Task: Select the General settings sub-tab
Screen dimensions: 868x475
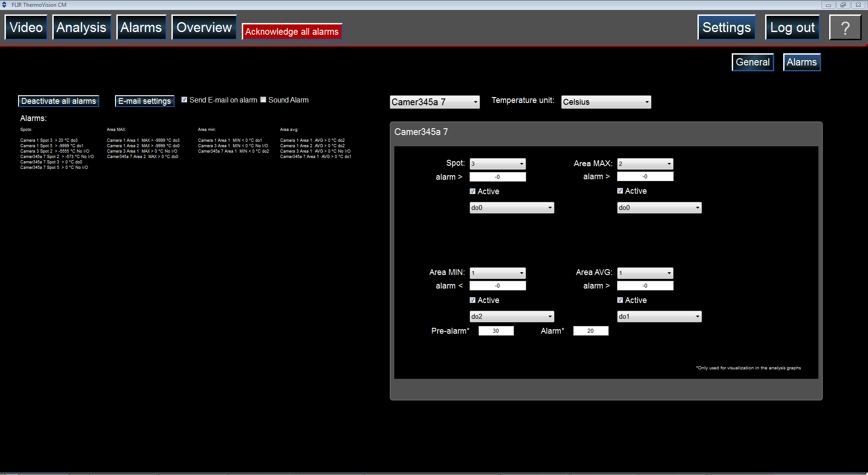Action: [752, 62]
